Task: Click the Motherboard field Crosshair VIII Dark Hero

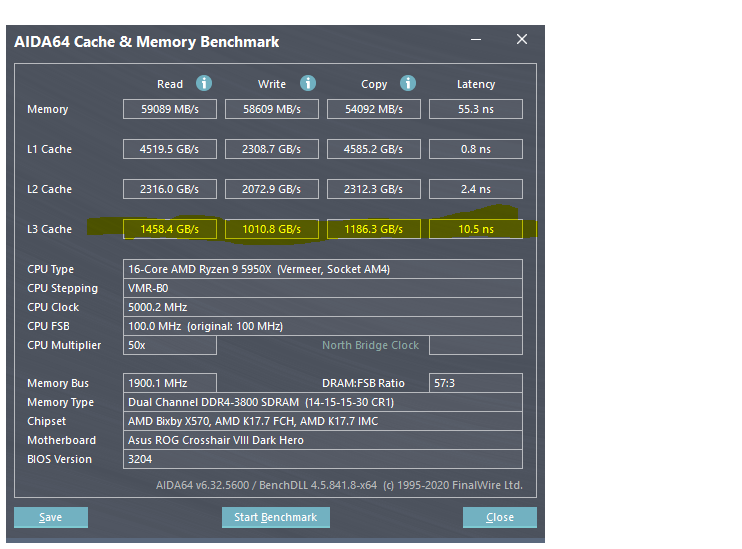Action: (323, 440)
